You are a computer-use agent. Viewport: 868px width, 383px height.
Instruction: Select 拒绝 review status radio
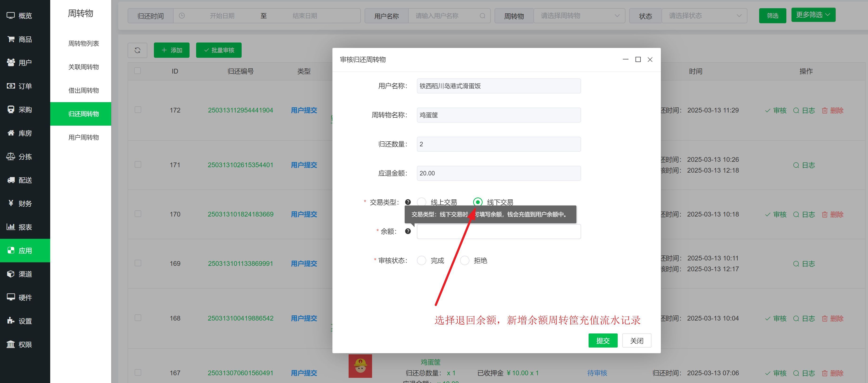pyautogui.click(x=465, y=261)
